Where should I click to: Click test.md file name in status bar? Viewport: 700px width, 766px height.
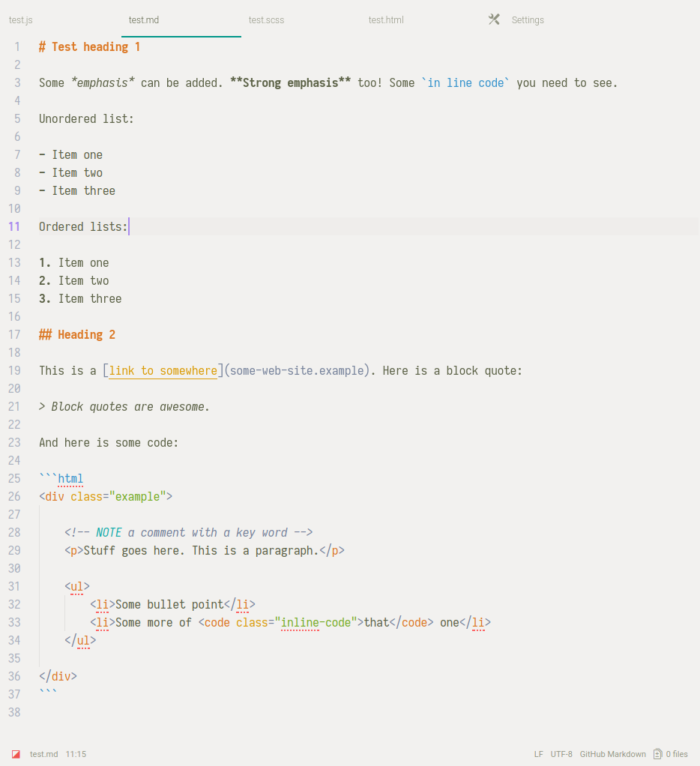click(x=44, y=754)
